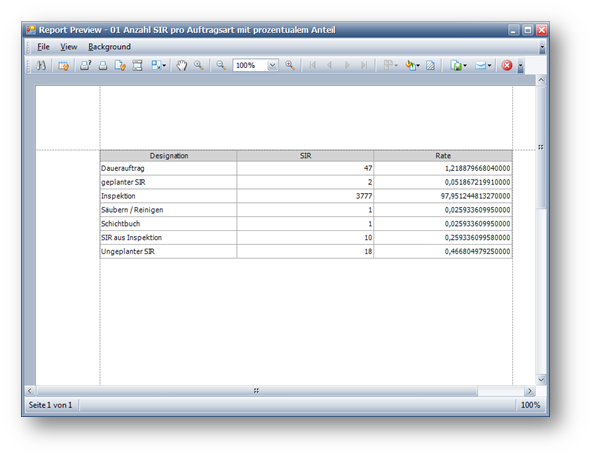
Task: Click the Zoom Out icon
Action: point(221,65)
